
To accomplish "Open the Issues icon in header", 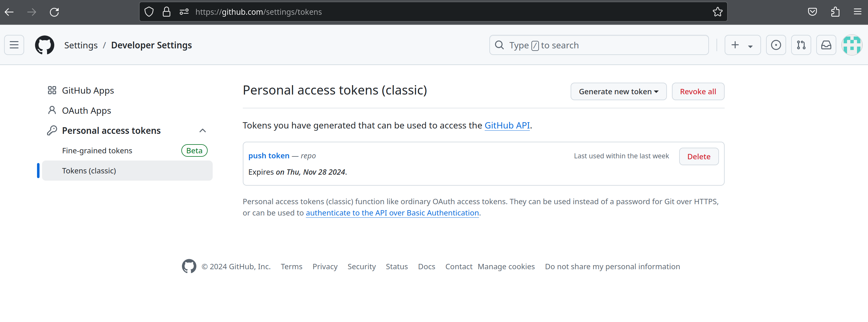I will click(x=776, y=45).
